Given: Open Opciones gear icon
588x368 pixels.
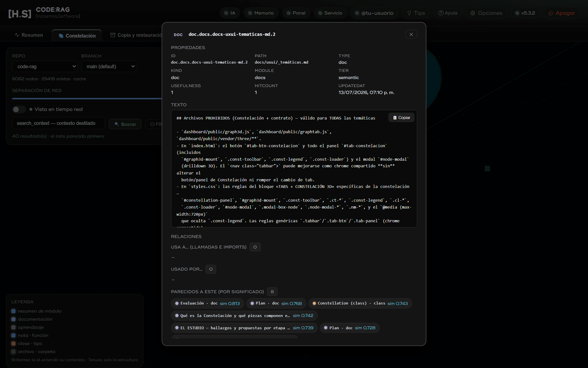Looking at the screenshot, I should tap(473, 13).
